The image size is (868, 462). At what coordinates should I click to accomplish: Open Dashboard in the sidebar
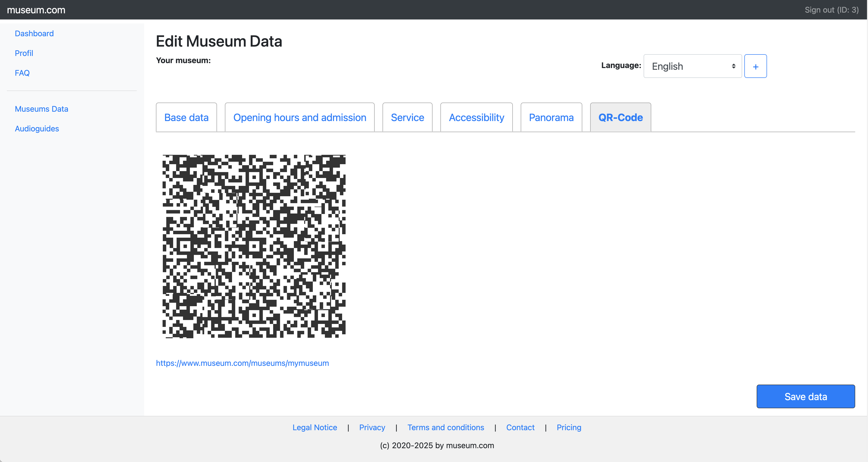point(34,33)
